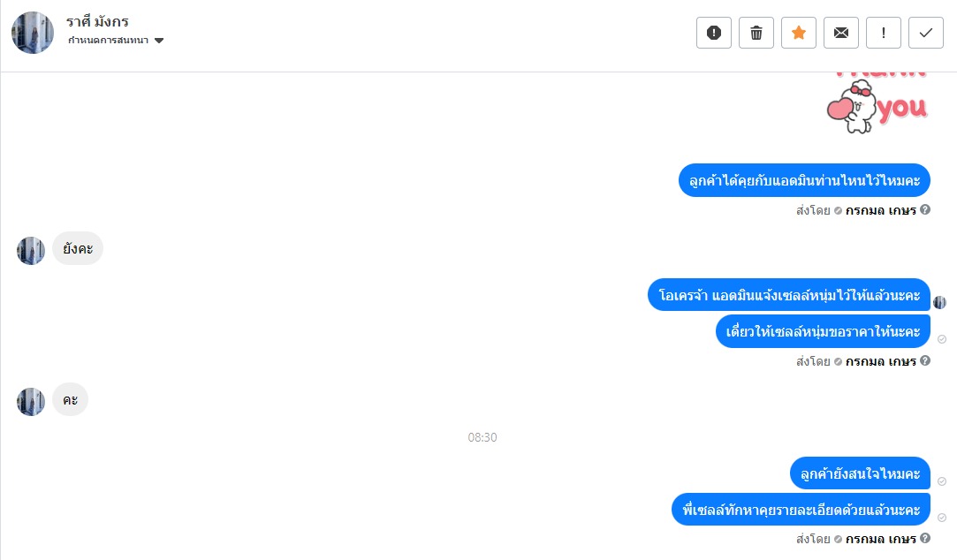This screenshot has width=957, height=560.
Task: Mark as unread via envelope icon
Action: [841, 33]
